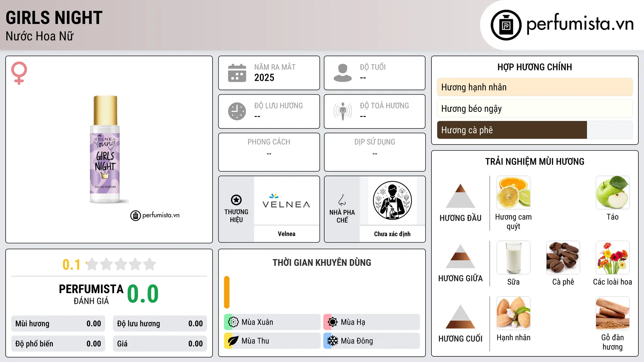This screenshot has height=362, width=644.
Task: Click the Velnea brand logo
Action: pyautogui.click(x=286, y=201)
